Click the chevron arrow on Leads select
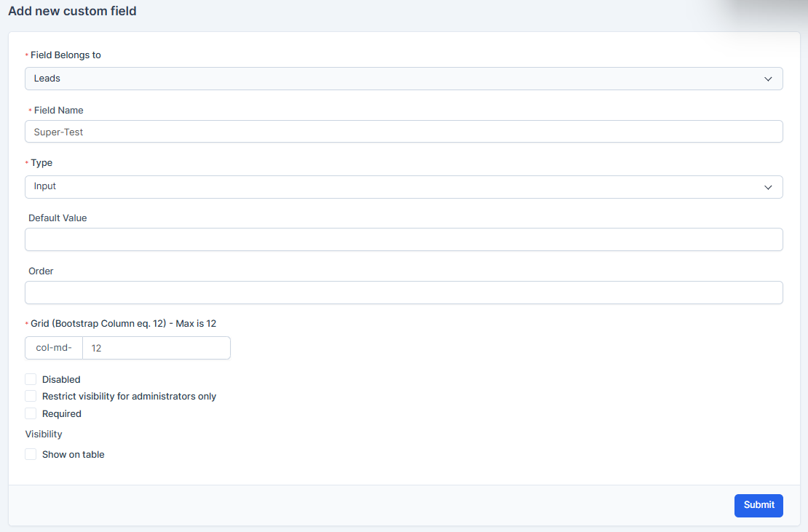This screenshot has height=532, width=808. 768,79
